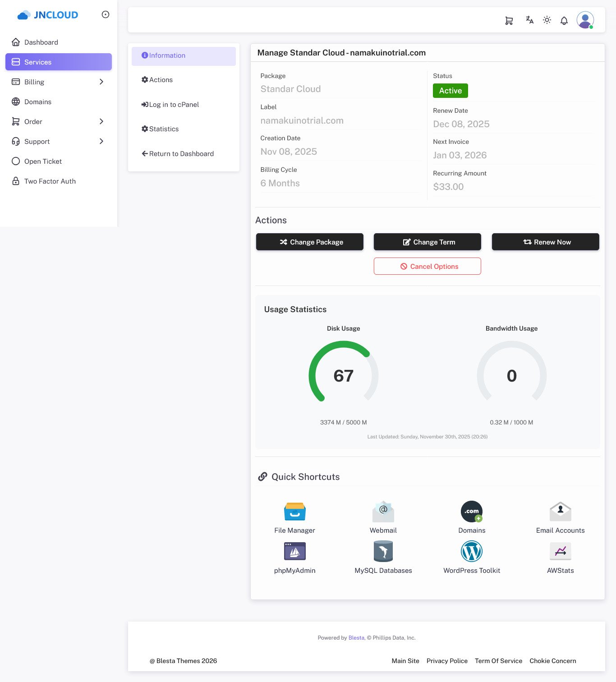Select Log in to cPanel menu item

[x=174, y=105]
